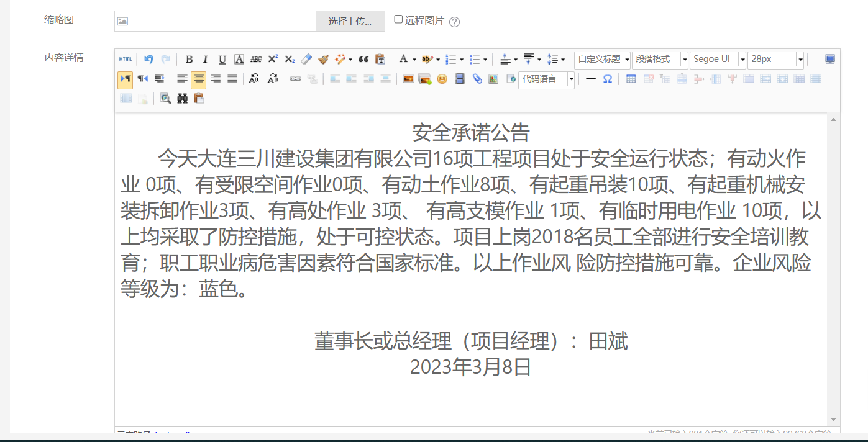Image resolution: width=868 pixels, height=442 pixels.
Task: Enter editor fullscreen mode
Action: tap(830, 60)
